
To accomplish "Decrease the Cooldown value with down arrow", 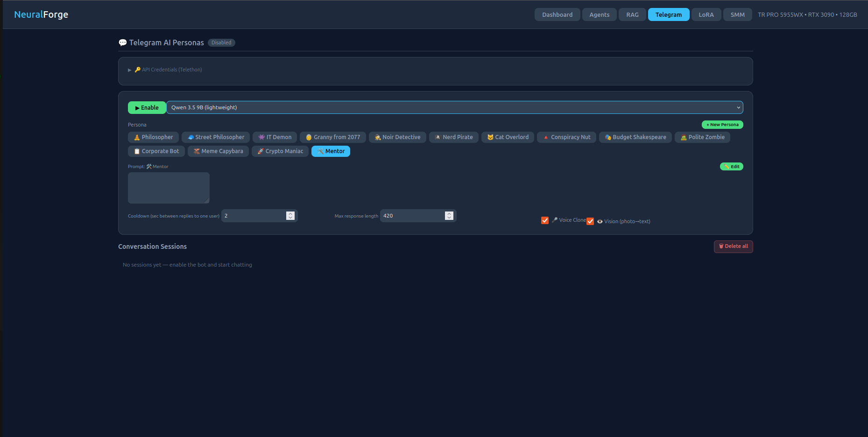I will 290,218.
